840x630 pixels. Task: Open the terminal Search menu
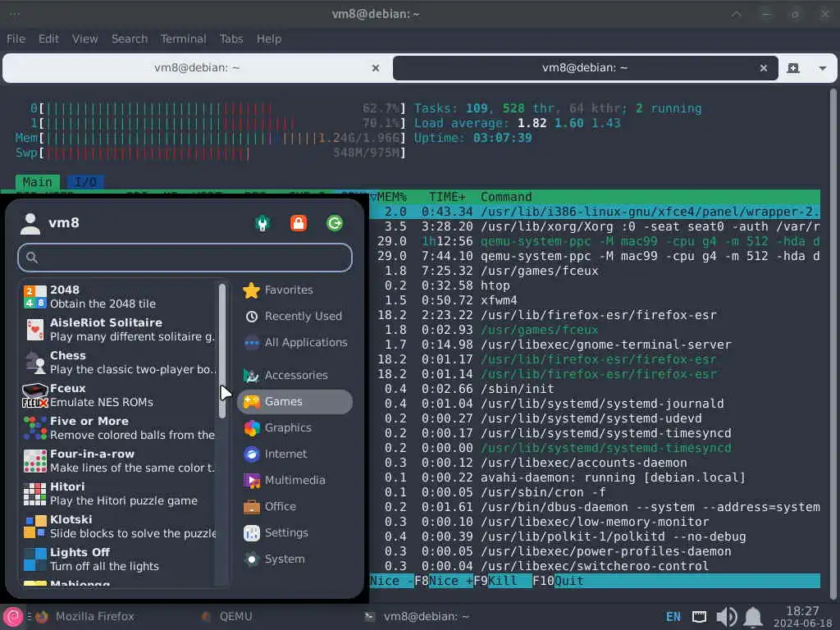130,39
